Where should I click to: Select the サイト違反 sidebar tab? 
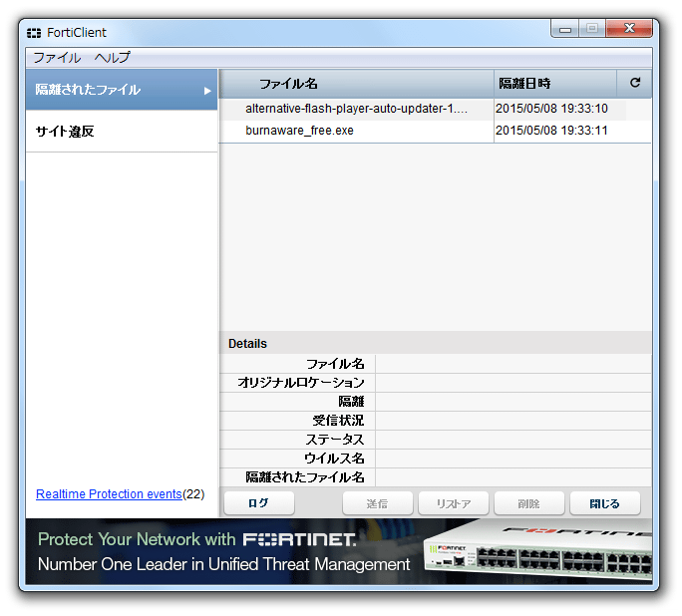tap(122, 132)
